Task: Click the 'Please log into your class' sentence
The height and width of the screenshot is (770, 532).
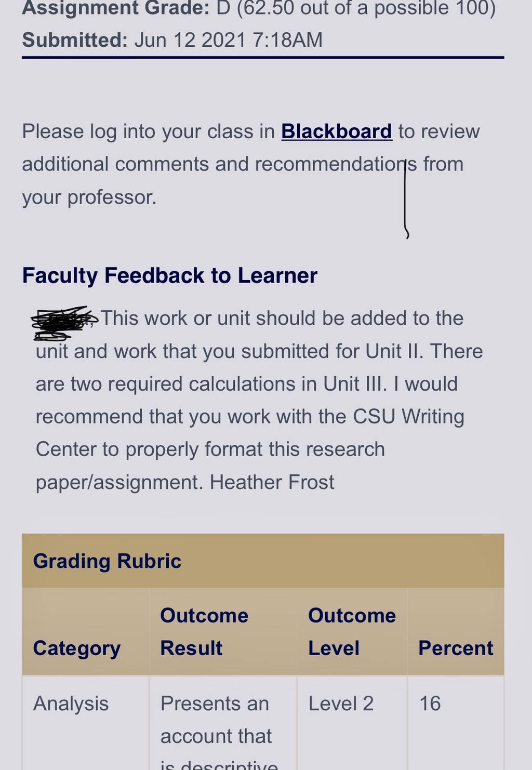Action: [x=250, y=164]
